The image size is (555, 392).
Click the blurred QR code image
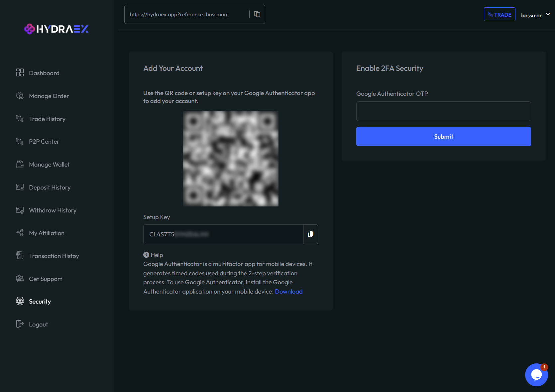[x=231, y=159]
